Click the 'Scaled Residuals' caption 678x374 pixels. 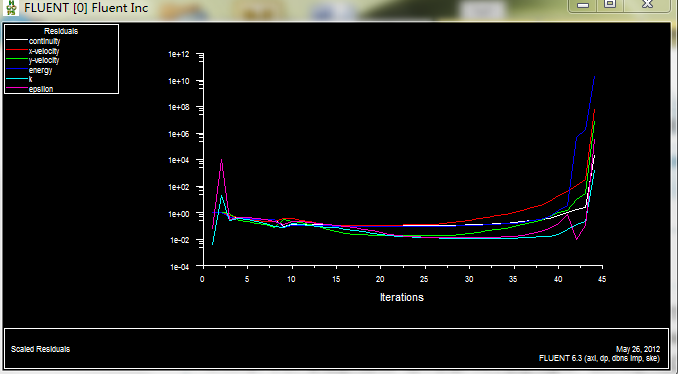pyautogui.click(x=40, y=349)
